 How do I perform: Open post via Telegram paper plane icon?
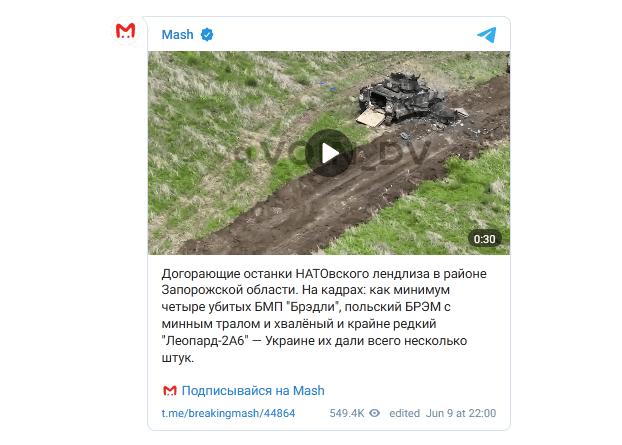point(487,35)
